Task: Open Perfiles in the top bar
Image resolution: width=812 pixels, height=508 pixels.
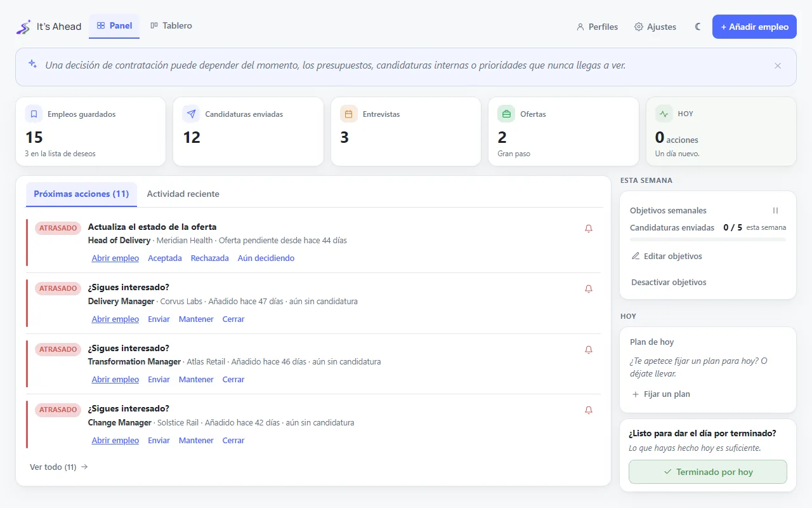Action: point(597,27)
